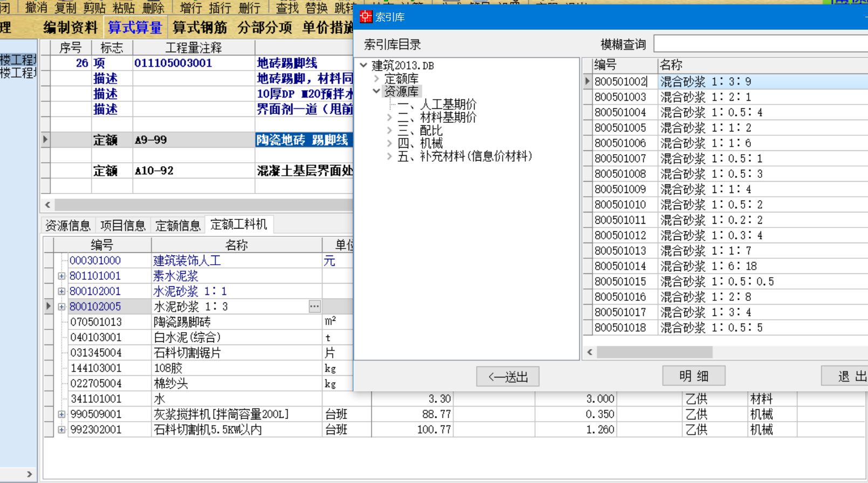This screenshot has width=868, height=483.
Task: Click the 031345004 石料切割锯片 row
Action: tap(198, 353)
